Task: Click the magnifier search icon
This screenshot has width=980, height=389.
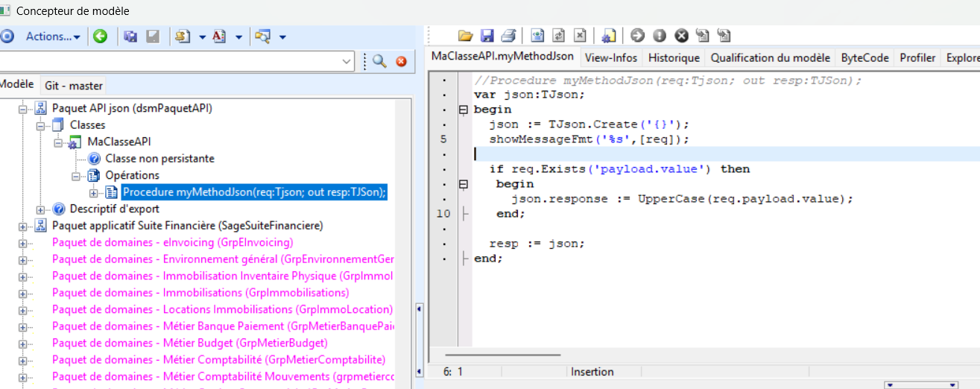Action: [379, 62]
